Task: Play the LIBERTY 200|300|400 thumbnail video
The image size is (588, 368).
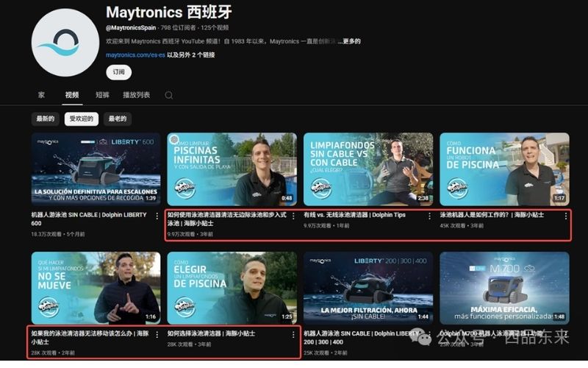Action: 368,288
